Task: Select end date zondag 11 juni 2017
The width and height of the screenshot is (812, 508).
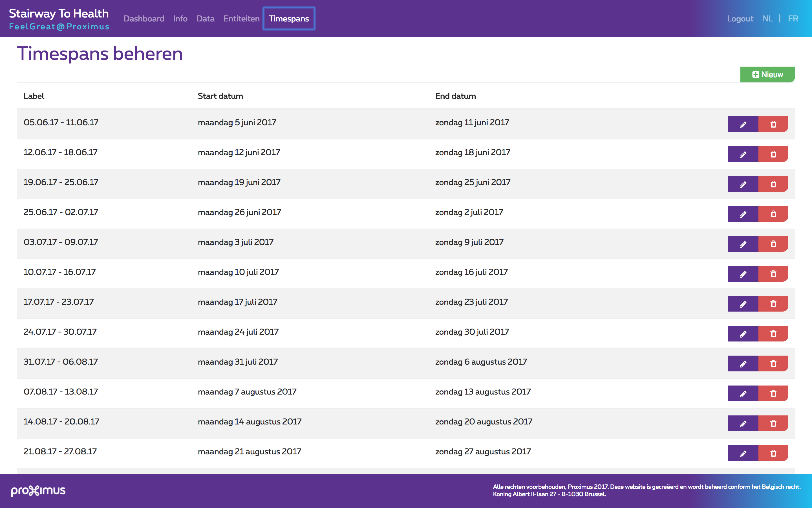Action: tap(472, 123)
